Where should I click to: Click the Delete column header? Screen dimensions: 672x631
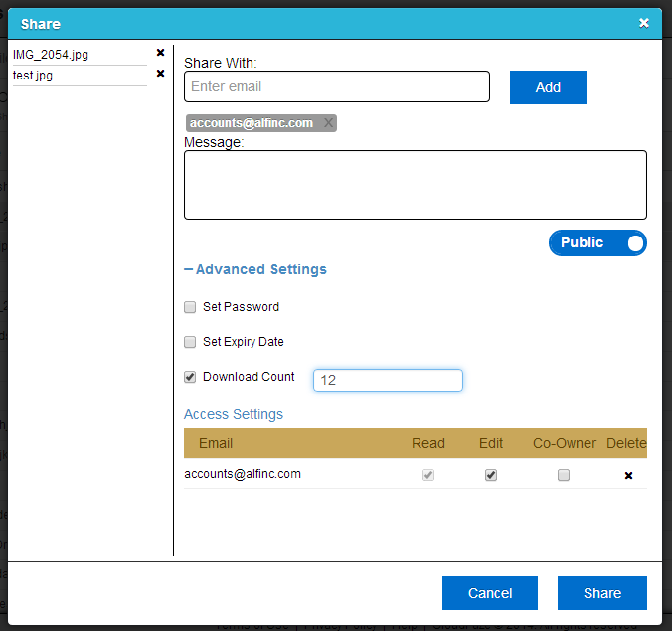[x=626, y=443]
